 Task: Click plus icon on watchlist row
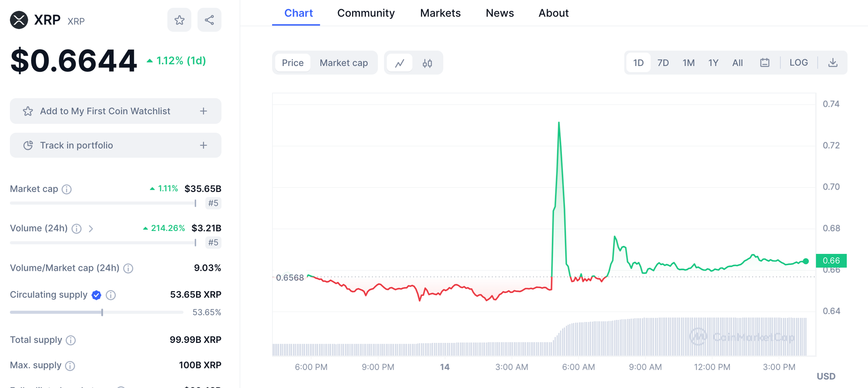(204, 111)
